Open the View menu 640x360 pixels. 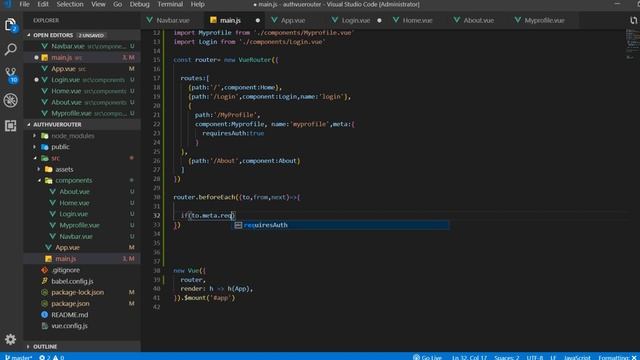[98, 4]
